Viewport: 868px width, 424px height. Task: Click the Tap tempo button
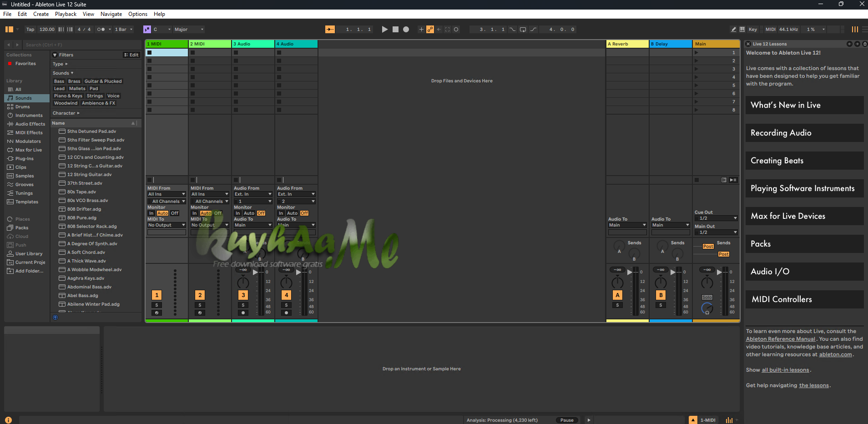point(30,29)
